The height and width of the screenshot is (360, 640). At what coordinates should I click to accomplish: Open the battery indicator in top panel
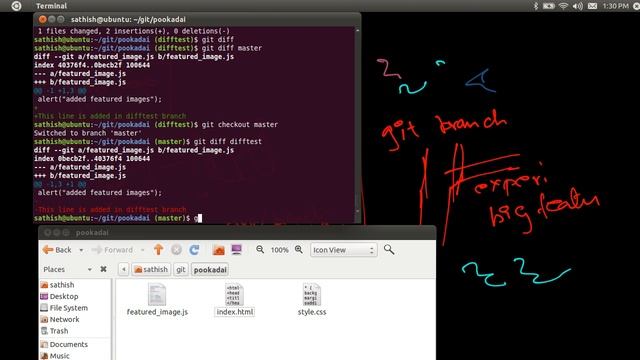pyautogui.click(x=549, y=6)
